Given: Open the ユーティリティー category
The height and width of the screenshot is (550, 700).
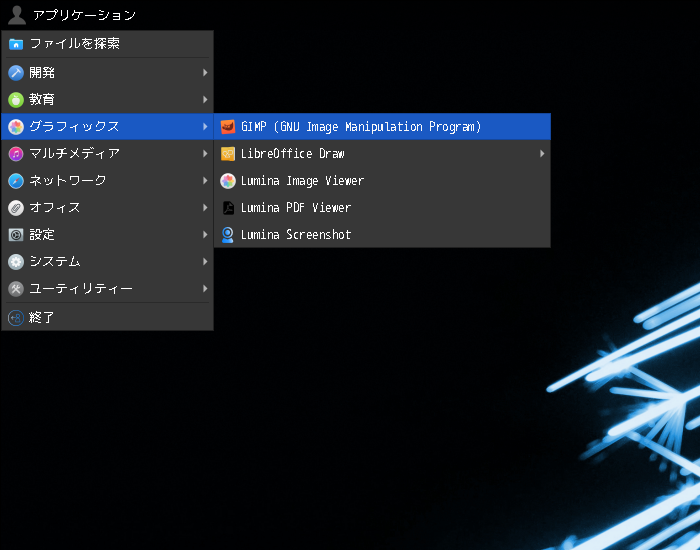Looking at the screenshot, I should pos(108,289).
